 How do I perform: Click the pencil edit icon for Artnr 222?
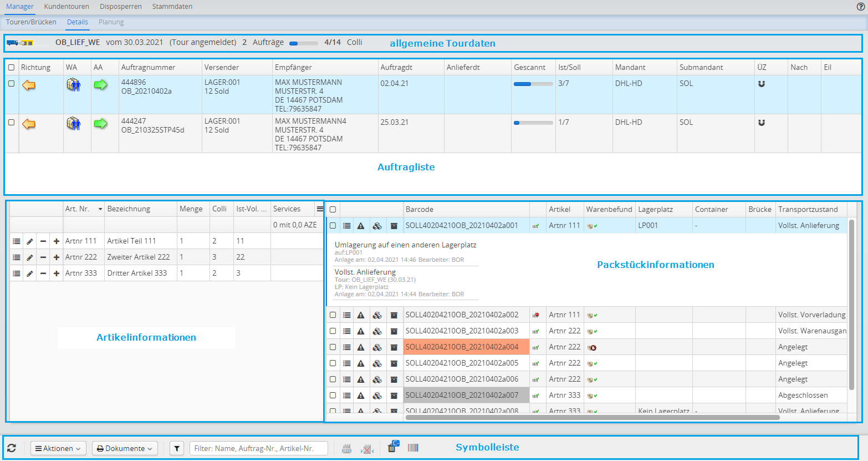30,257
